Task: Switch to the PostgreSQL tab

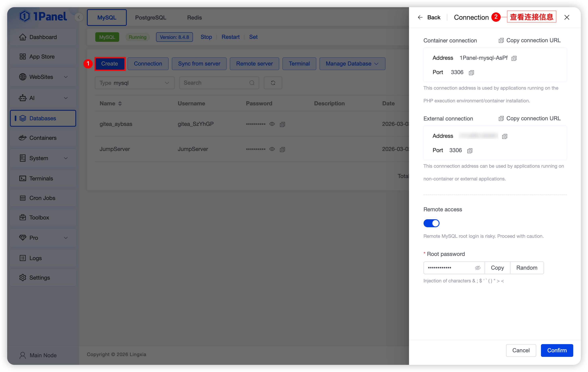Action: point(150,18)
